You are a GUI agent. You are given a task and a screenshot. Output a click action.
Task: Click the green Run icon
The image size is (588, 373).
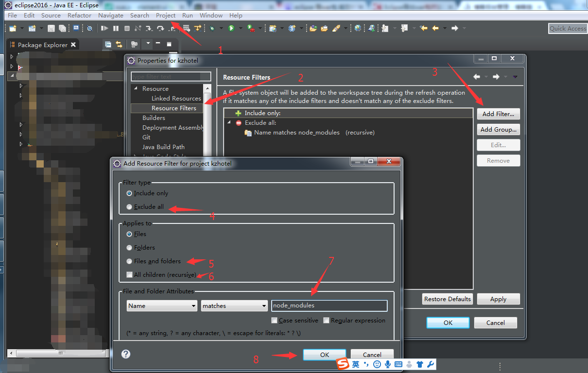tap(231, 28)
